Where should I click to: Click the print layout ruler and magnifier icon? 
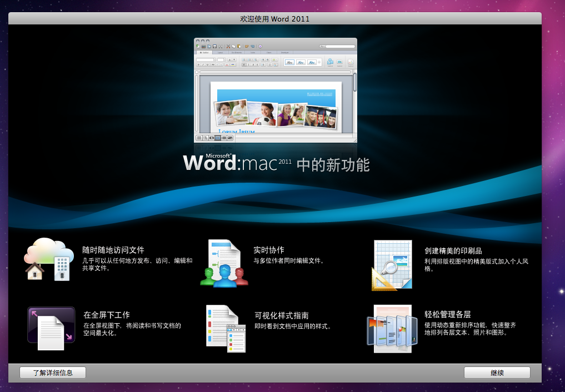[392, 265]
